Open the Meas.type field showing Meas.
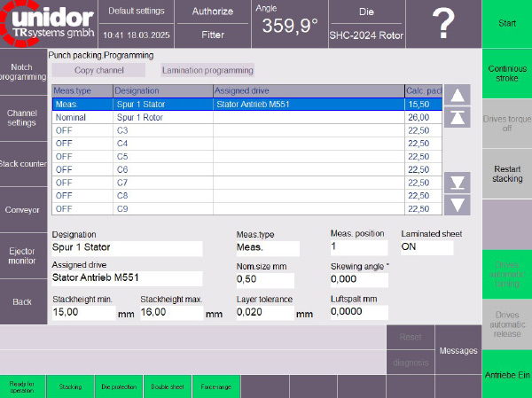Screen dimensions: 532x398 tap(268, 248)
